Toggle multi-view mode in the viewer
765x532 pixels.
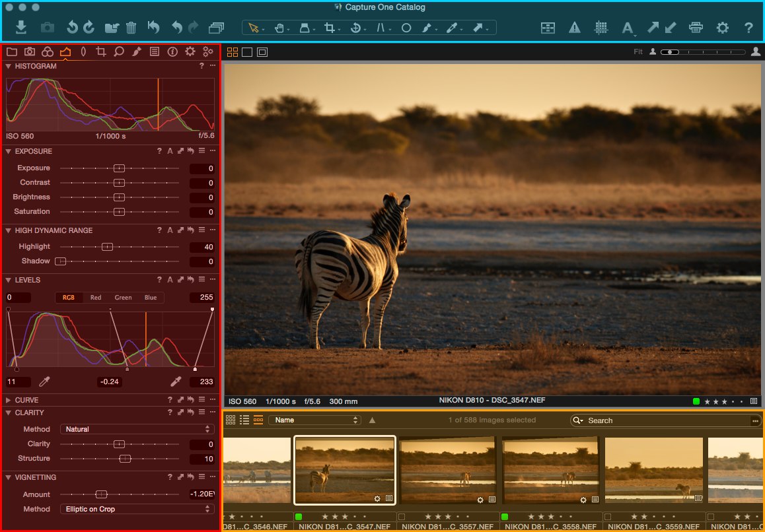pos(233,52)
